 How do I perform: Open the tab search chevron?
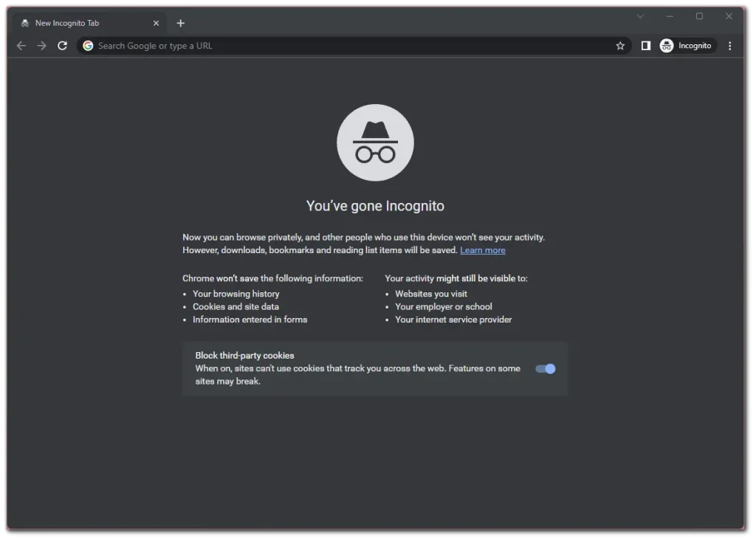(x=640, y=16)
